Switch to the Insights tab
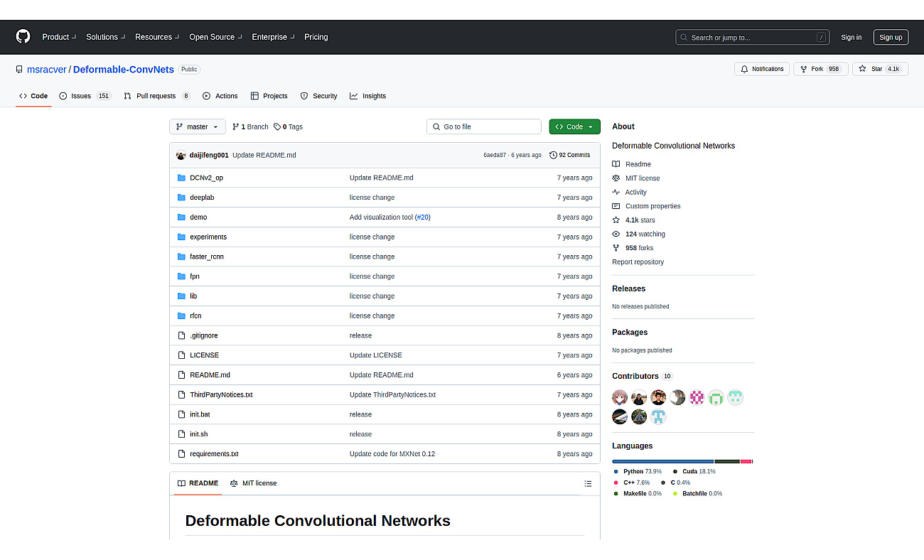Viewport: 924px width, 560px height. coord(368,96)
